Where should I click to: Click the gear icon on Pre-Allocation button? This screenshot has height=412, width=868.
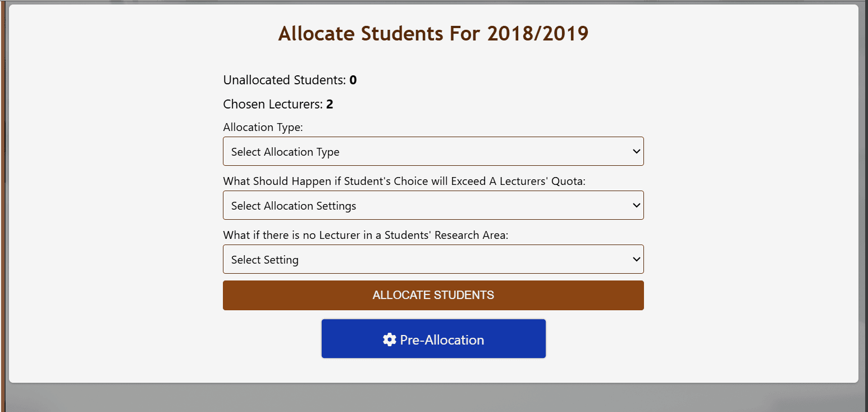(x=389, y=339)
